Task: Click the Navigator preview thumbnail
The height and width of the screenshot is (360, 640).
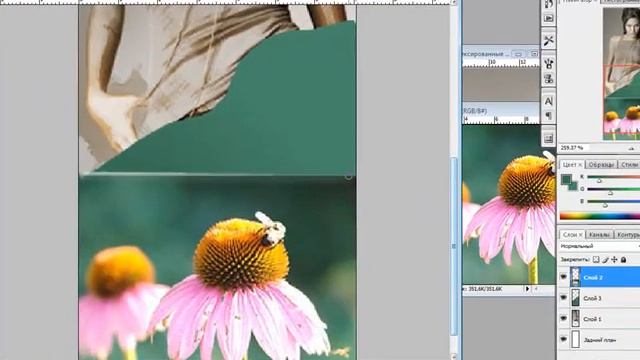Action: click(621, 73)
